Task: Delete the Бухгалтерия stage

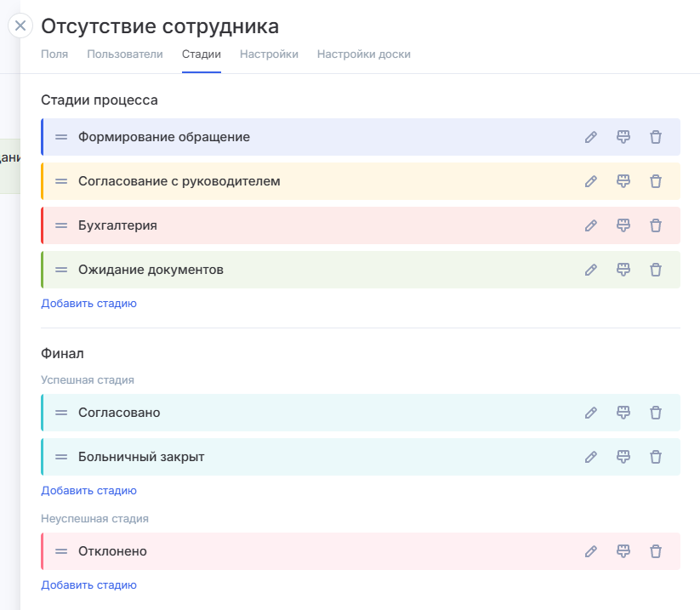Action: pos(656,225)
